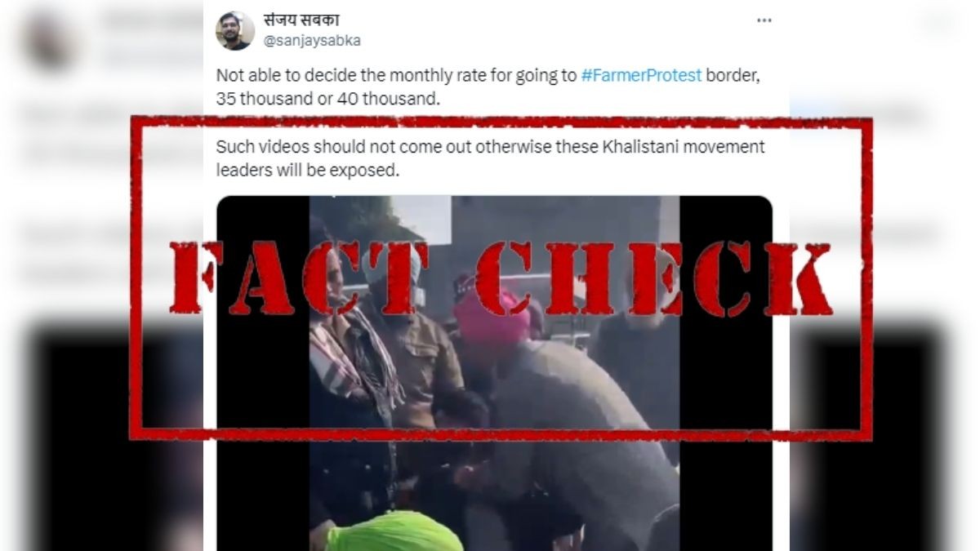This screenshot has height=551, width=980.
Task: Select the "Not able to decide" tweet line
Action: [x=488, y=76]
